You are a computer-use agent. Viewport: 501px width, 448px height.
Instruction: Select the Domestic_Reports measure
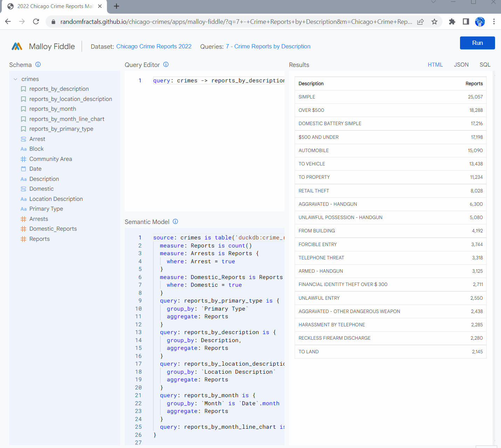pos(53,229)
